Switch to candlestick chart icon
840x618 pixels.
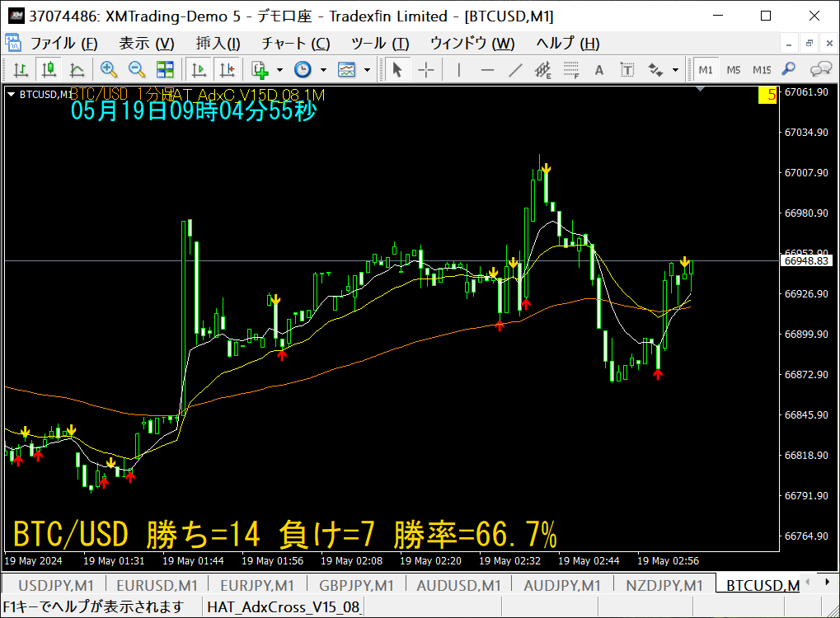click(x=49, y=69)
